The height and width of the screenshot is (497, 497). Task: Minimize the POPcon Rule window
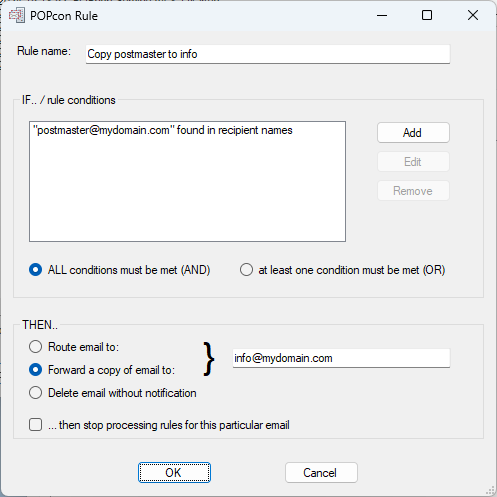[x=382, y=15]
